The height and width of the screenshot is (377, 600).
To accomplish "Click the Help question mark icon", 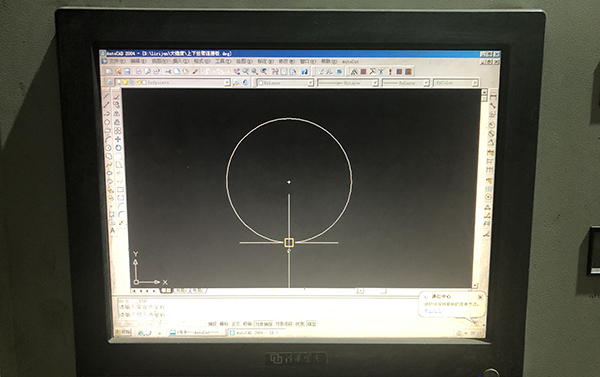I will click(305, 72).
